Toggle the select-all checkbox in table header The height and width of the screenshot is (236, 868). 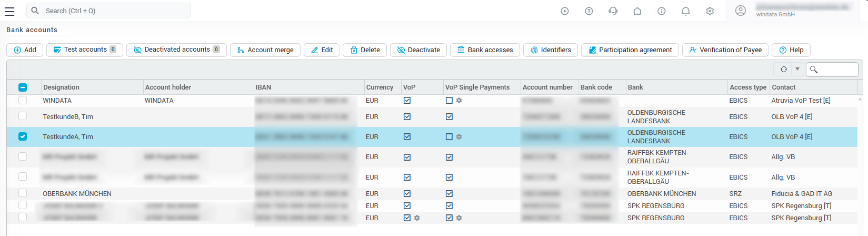coord(23,87)
